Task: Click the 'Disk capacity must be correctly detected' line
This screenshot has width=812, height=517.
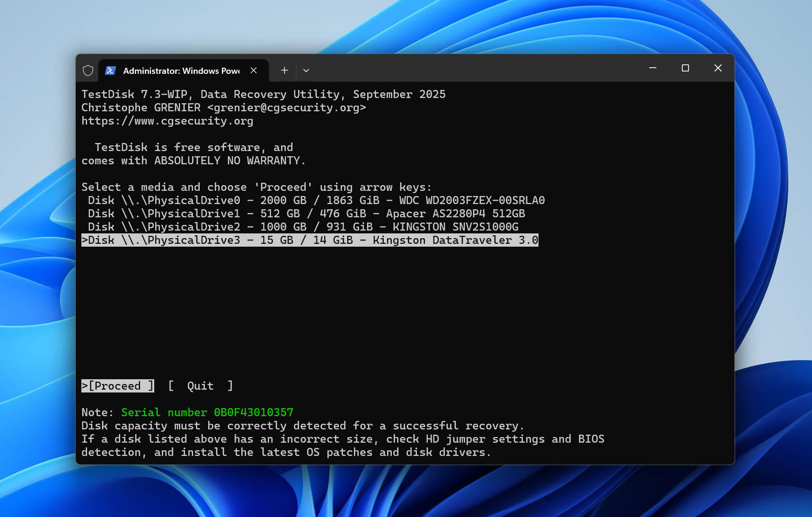Action: pos(303,426)
